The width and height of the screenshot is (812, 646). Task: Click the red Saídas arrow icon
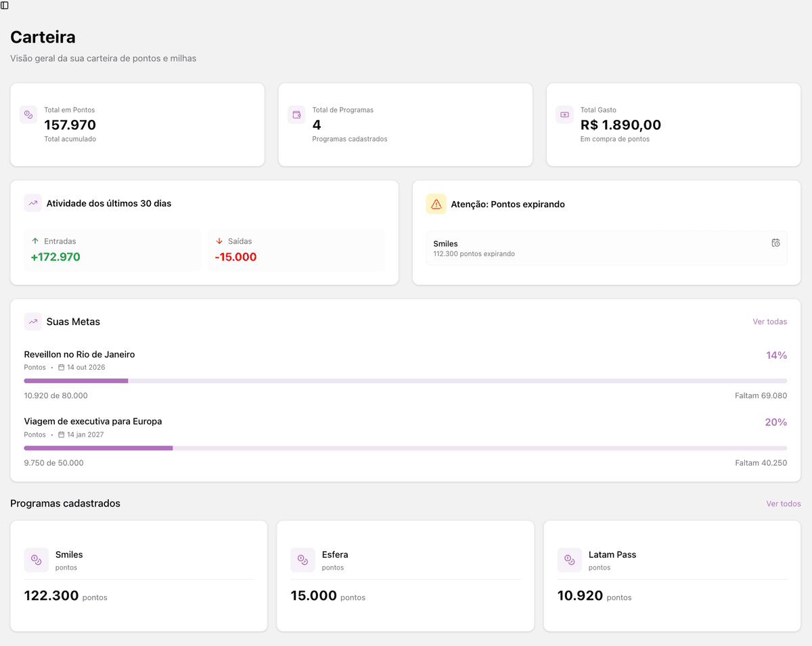[x=218, y=240]
